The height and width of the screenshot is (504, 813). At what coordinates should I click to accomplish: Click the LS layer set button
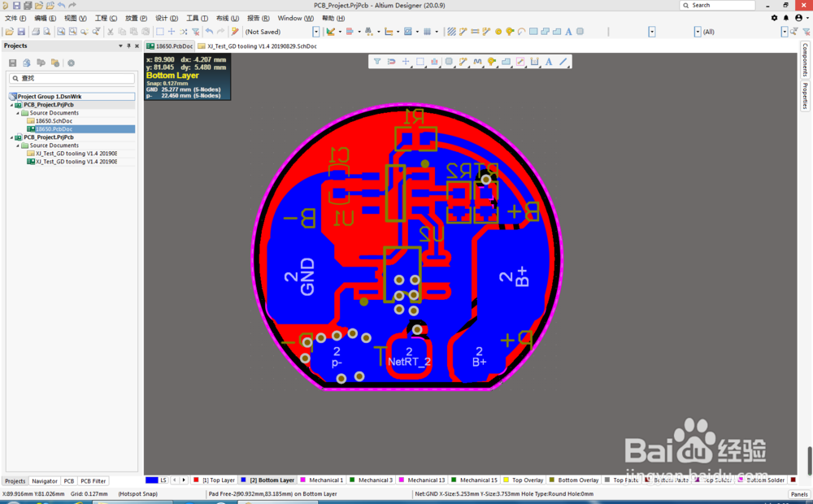[x=163, y=480]
